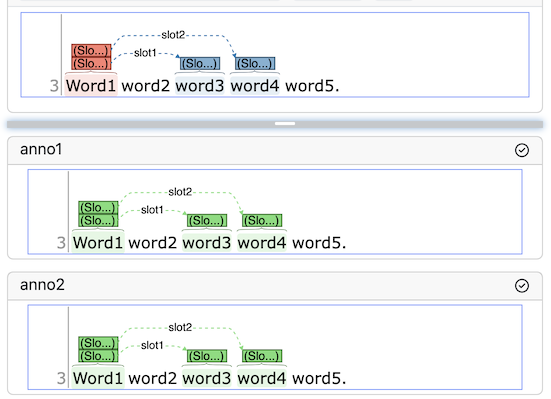The width and height of the screenshot is (551, 399).
Task: Click slot1 relation label in curation panel
Action: click(x=145, y=53)
